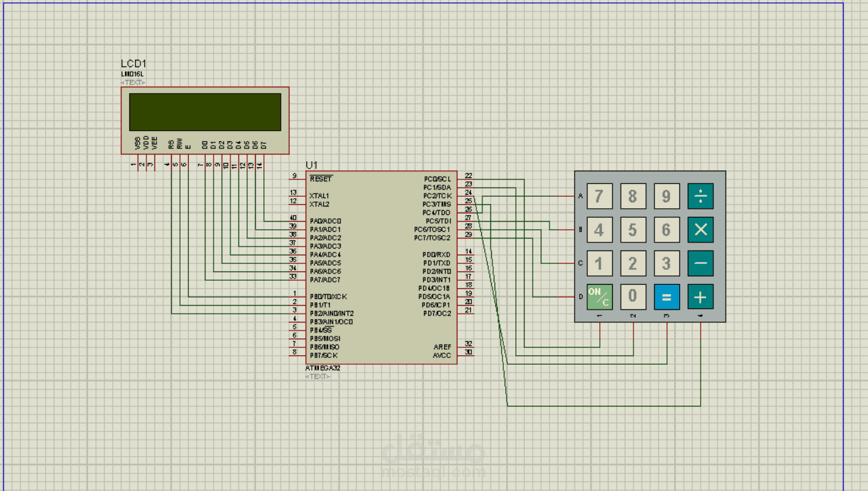Click the multiply key on keypad
Viewport: 868px width, 491px height.
click(700, 230)
